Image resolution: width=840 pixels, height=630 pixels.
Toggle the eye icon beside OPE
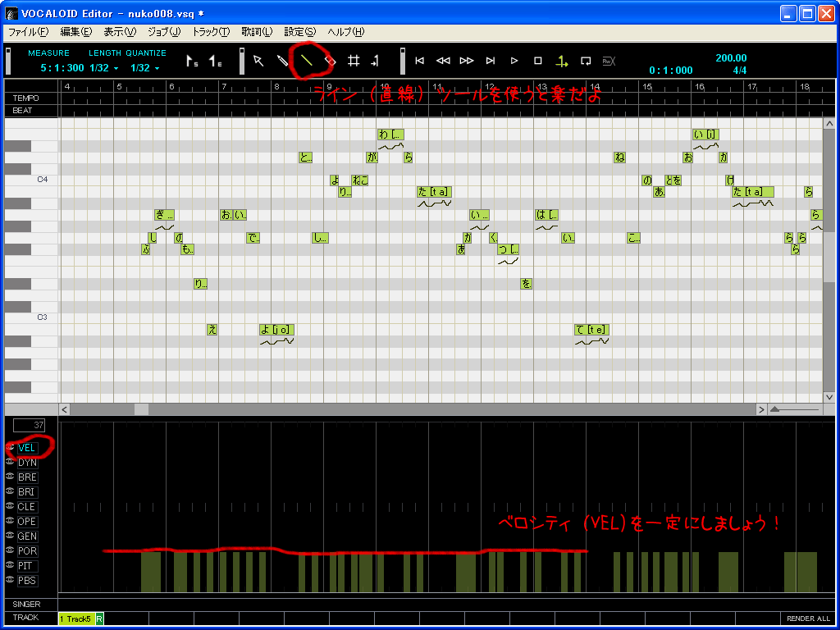(10, 520)
